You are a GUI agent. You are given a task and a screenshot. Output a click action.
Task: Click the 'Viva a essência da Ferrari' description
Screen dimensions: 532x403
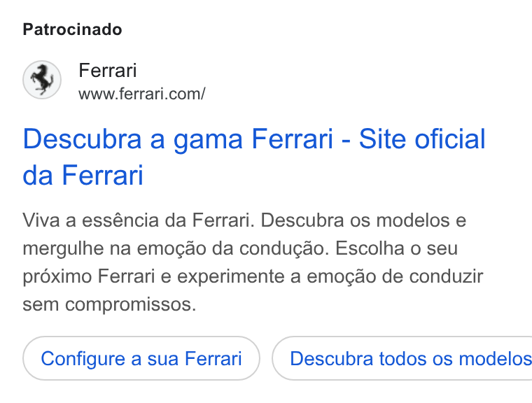(x=253, y=262)
